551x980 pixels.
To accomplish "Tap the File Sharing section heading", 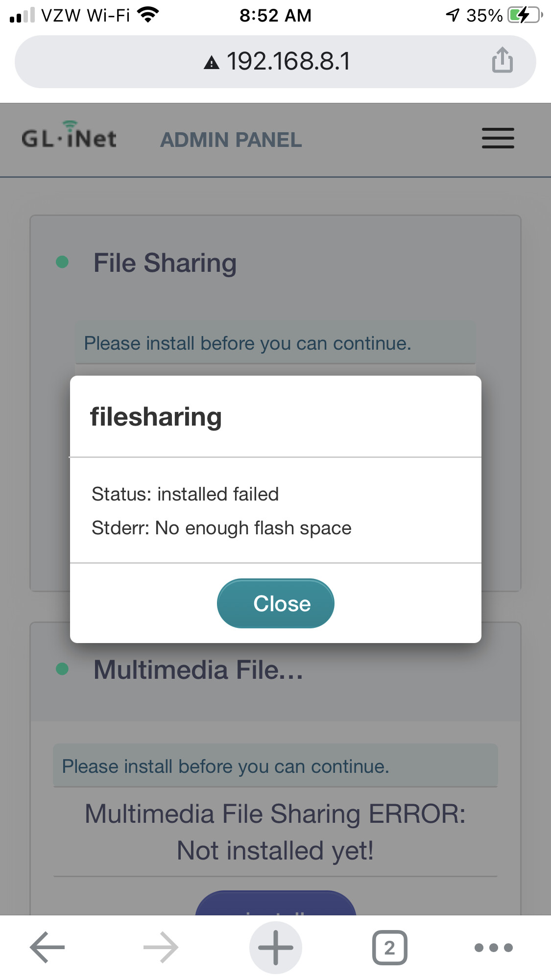I will click(x=165, y=263).
